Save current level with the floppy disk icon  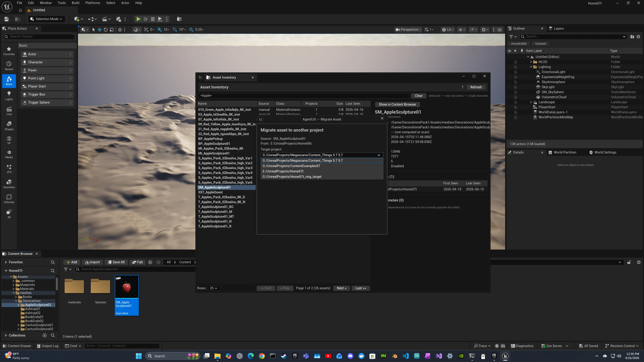(x=7, y=19)
